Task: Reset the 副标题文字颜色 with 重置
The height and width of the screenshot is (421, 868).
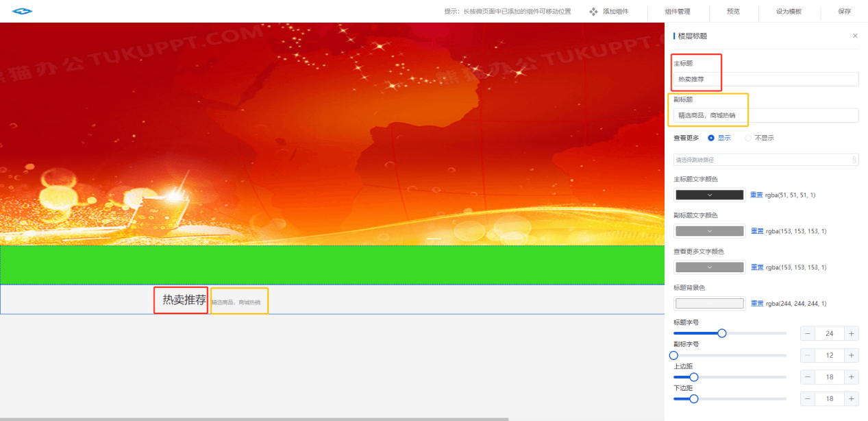Action: [757, 231]
